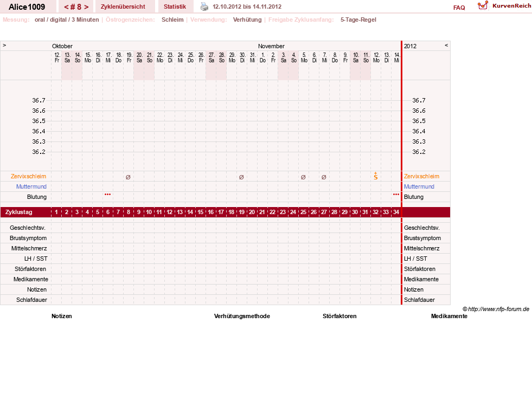Click measurement setting 'oral / digital / 3 Minuten'

[x=67, y=20]
